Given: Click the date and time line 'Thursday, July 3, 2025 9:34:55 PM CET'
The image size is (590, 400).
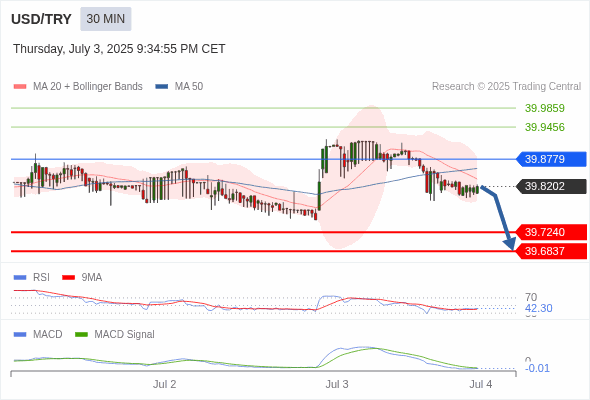Looking at the screenshot, I should pyautogui.click(x=119, y=49).
